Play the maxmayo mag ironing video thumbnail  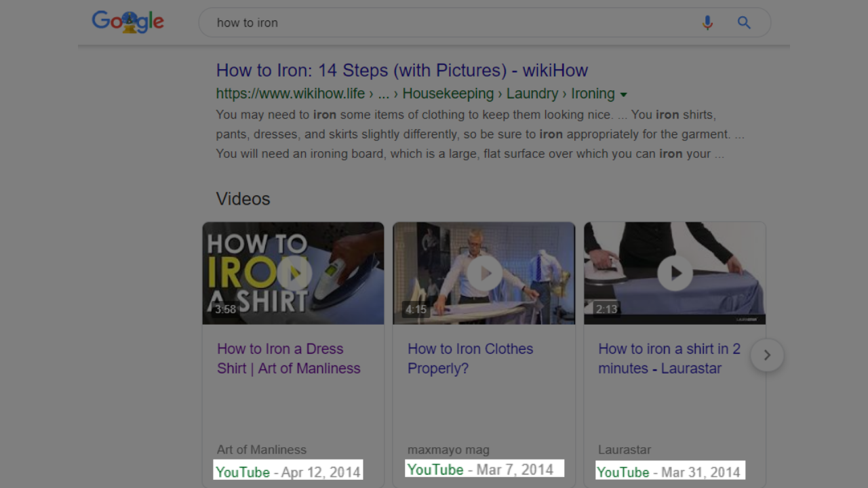(x=484, y=273)
